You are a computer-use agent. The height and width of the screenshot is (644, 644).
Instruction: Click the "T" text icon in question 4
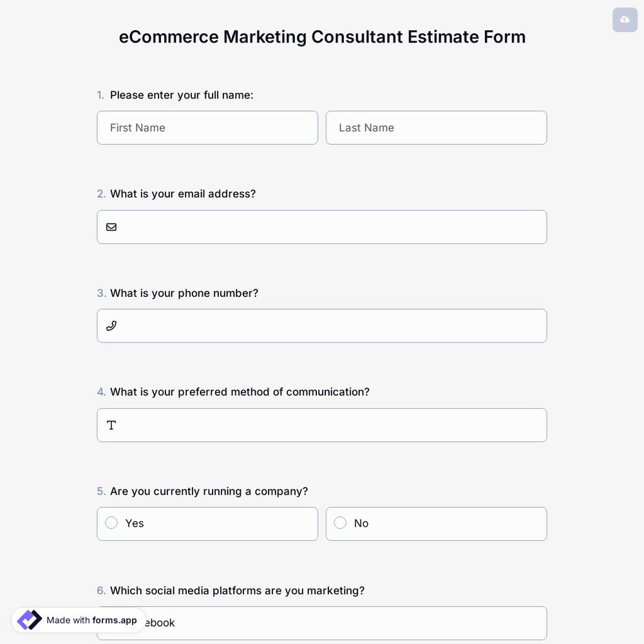tap(111, 425)
